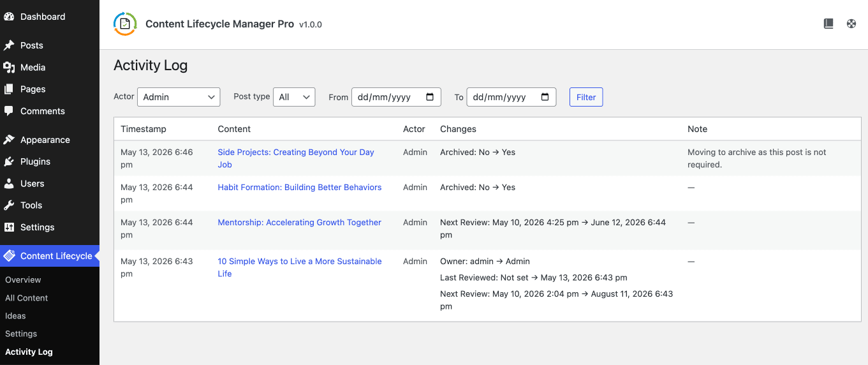Click the Filter button
Image resolution: width=868 pixels, height=365 pixels.
point(586,97)
